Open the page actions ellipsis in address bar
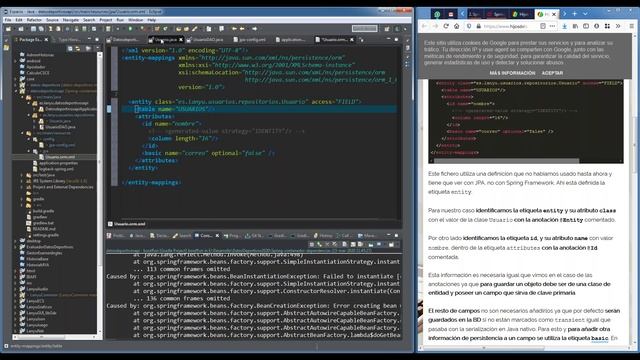Viewport: 640px width, 360px height. tap(552, 26)
